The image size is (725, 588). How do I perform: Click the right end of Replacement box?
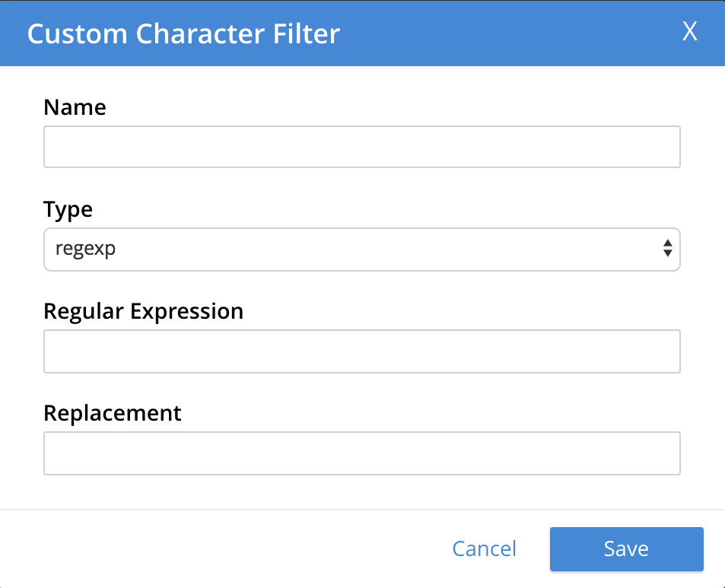662,453
